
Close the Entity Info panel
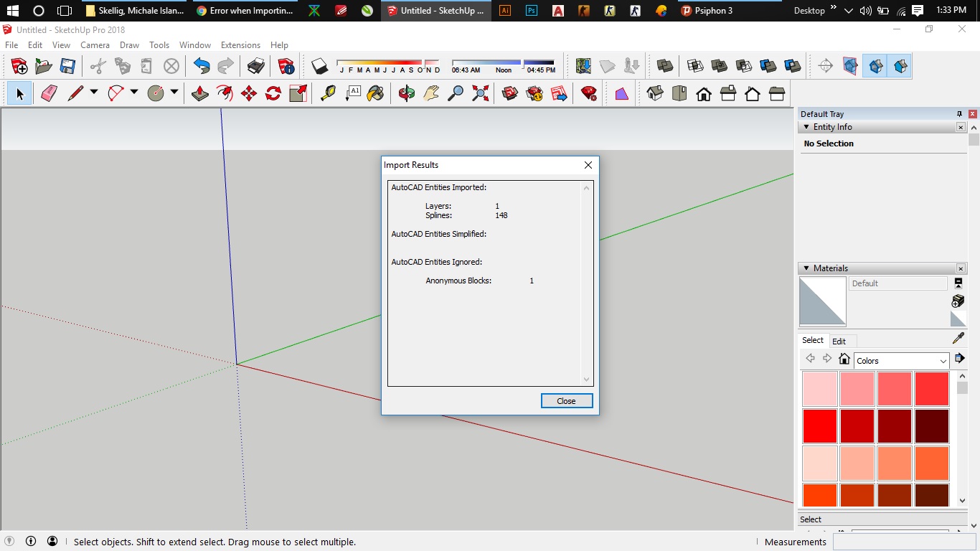click(961, 127)
